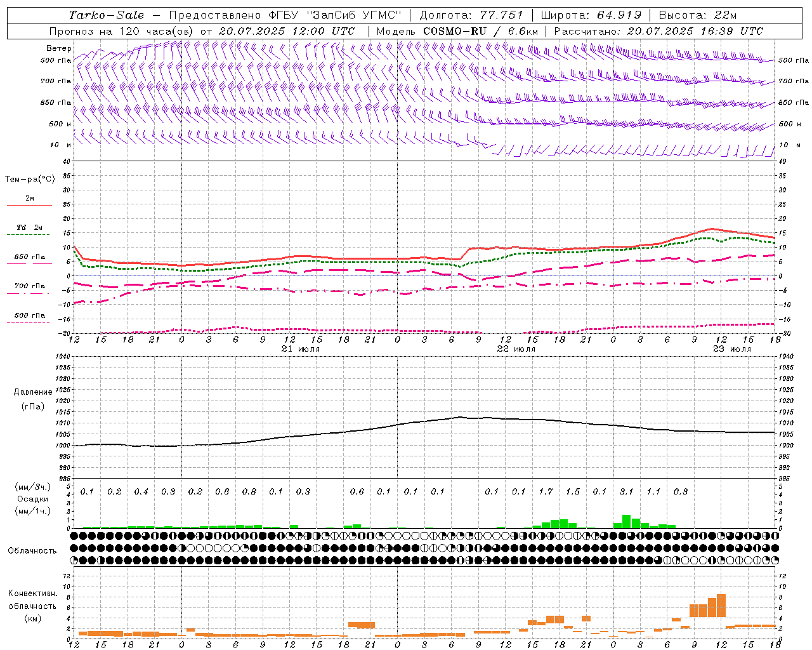
Task: Click the (мм/1ч.) unit label
Action: (32, 511)
